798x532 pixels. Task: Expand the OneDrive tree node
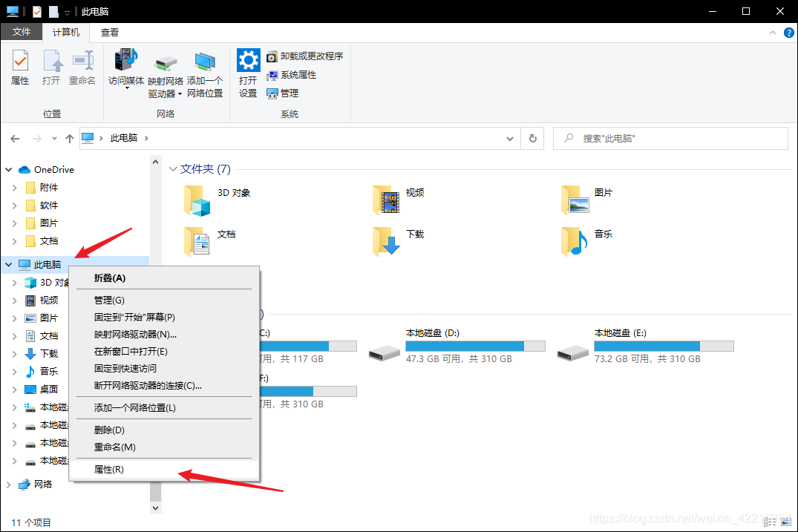[x=7, y=169]
